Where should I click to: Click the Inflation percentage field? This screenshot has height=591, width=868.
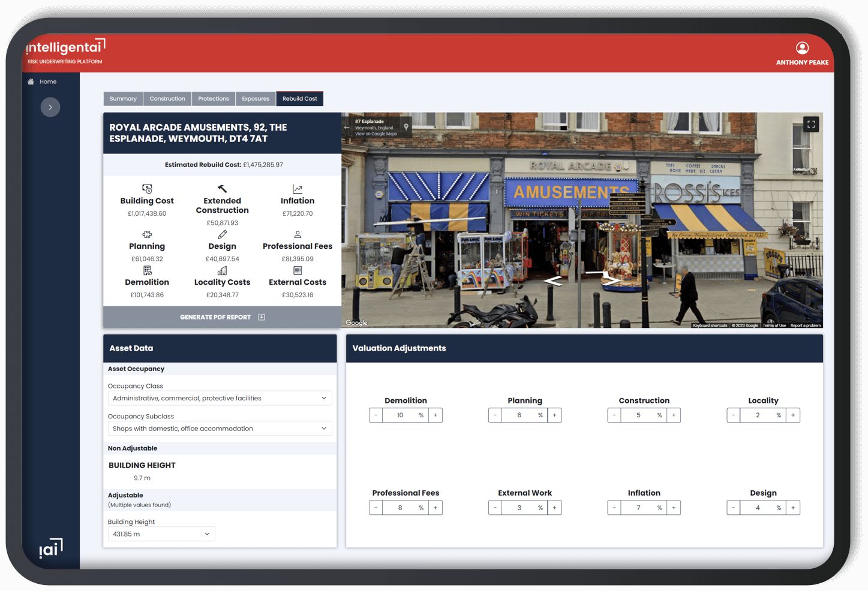pyautogui.click(x=644, y=508)
